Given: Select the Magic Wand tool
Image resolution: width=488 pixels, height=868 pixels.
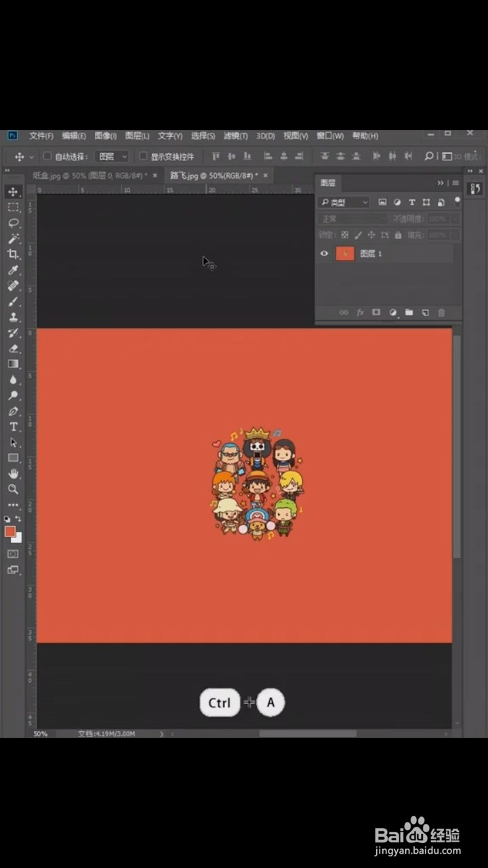Looking at the screenshot, I should [x=13, y=239].
